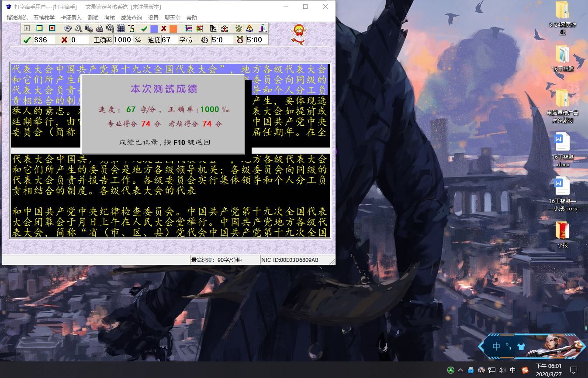Click the 正确率 field showing 1000
588x378 pixels.
point(123,40)
